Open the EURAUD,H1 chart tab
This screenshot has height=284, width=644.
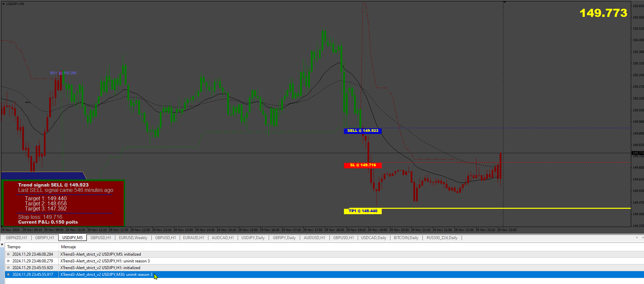pyautogui.click(x=194, y=238)
